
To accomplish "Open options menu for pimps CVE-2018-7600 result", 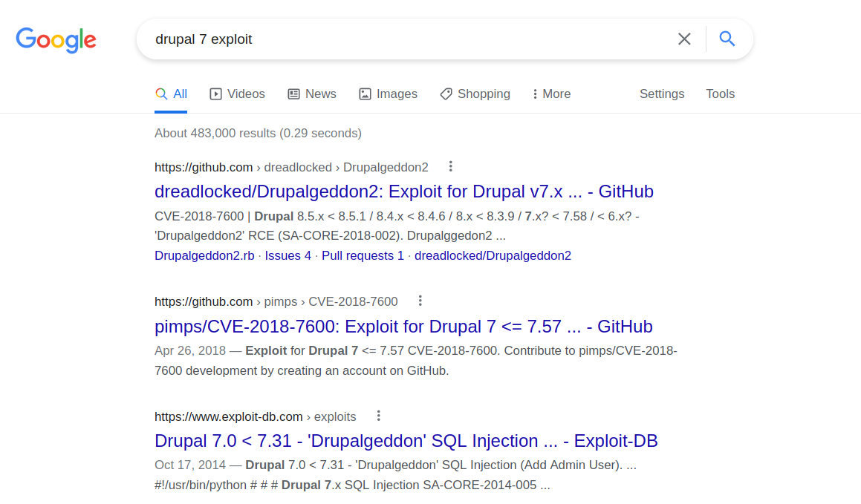I will point(420,301).
